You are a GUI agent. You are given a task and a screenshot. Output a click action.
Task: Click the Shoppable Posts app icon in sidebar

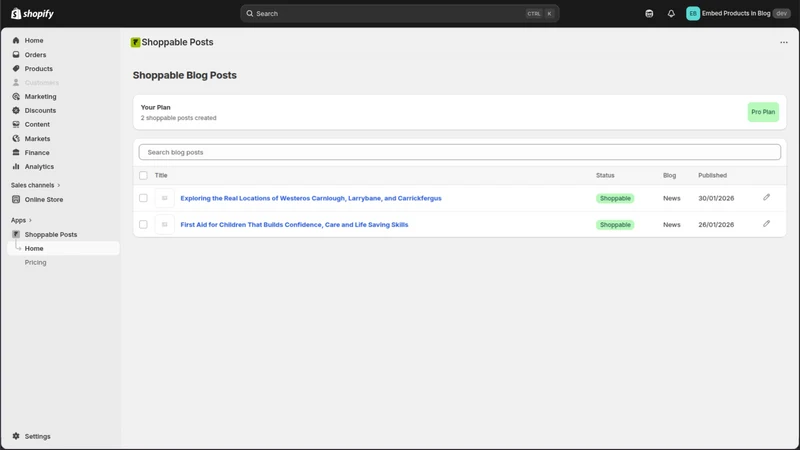coord(16,234)
